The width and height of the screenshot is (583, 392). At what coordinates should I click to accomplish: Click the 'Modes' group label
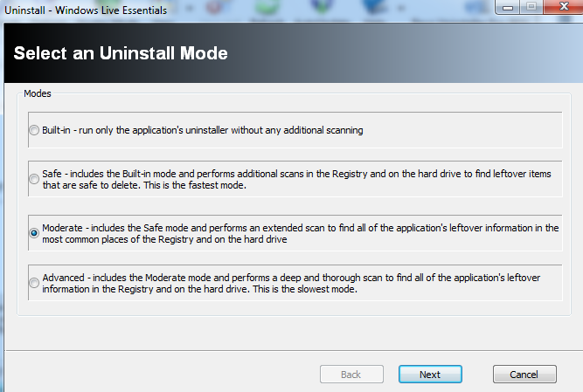[37, 93]
